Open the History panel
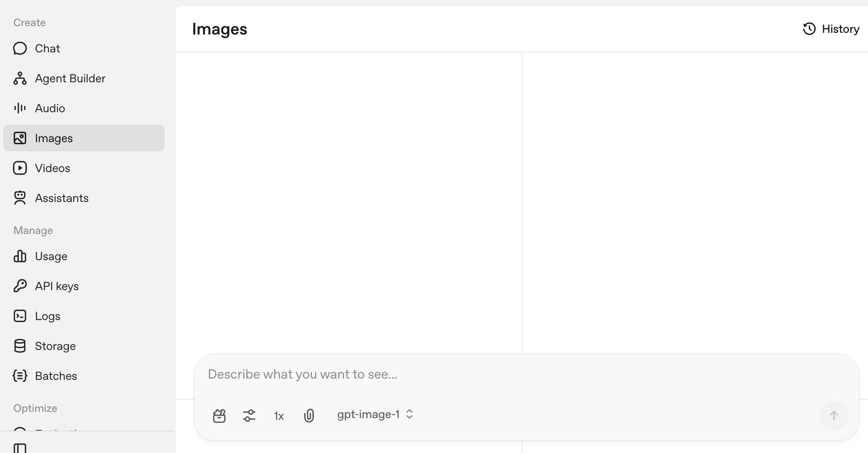The width and height of the screenshot is (868, 453). (x=831, y=29)
